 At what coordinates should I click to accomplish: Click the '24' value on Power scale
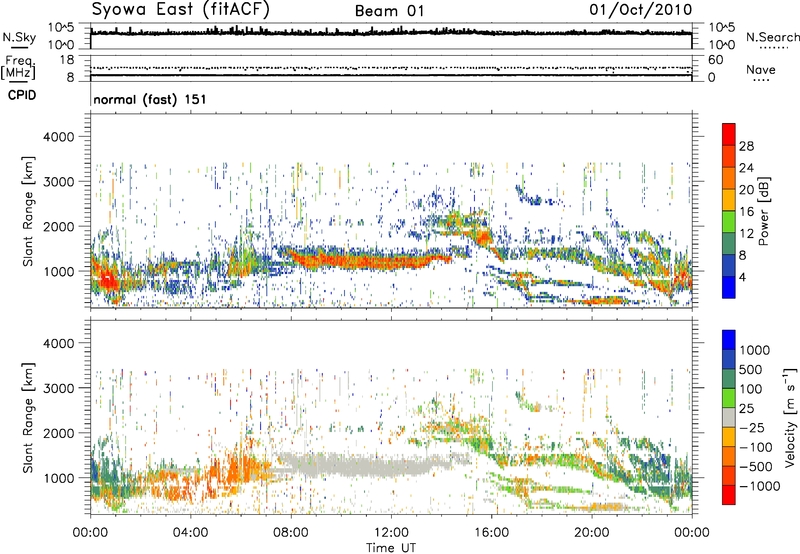tap(746, 168)
